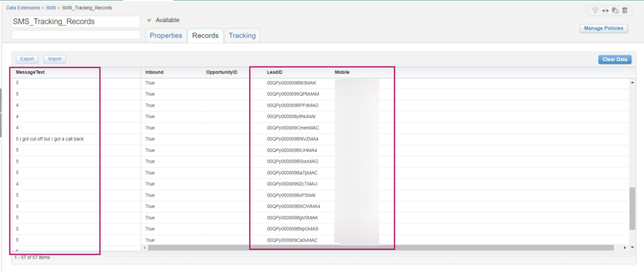Image resolution: width=644 pixels, height=272 pixels.
Task: Click LeadID 00QPy000009BNVZMA4
Action: pos(292,139)
